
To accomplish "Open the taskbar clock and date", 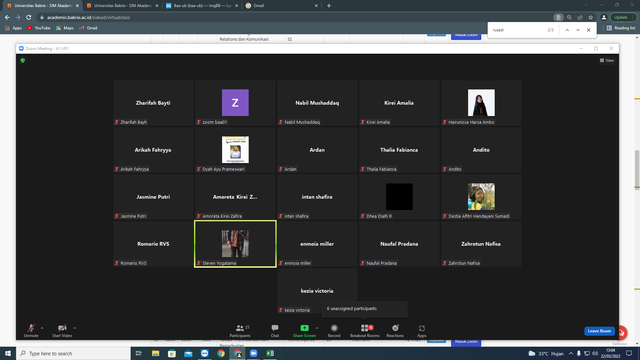I will 611,353.
